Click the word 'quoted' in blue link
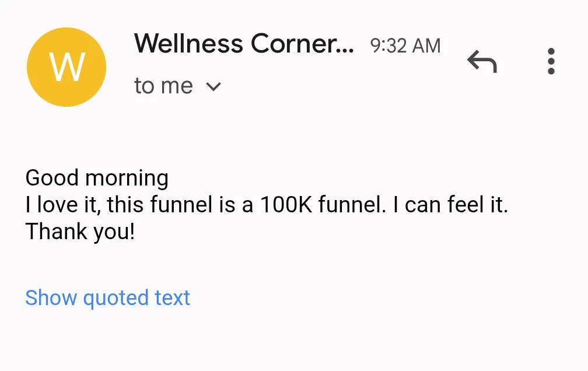This screenshot has width=588, height=371. tap(116, 297)
